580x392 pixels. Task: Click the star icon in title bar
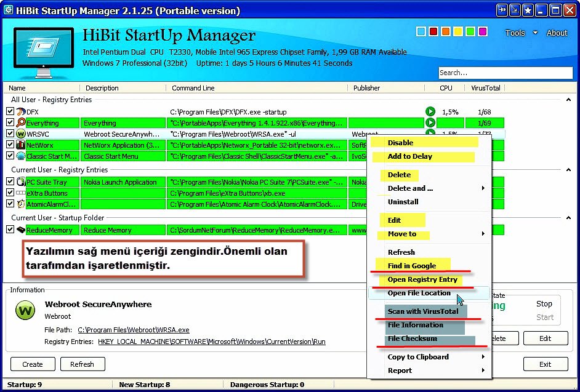click(x=528, y=10)
